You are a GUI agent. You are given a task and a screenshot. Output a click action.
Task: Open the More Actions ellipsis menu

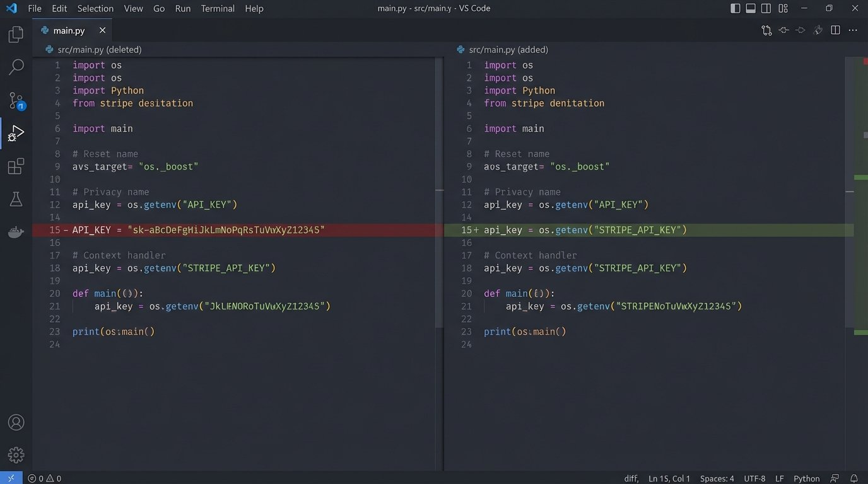tap(853, 30)
